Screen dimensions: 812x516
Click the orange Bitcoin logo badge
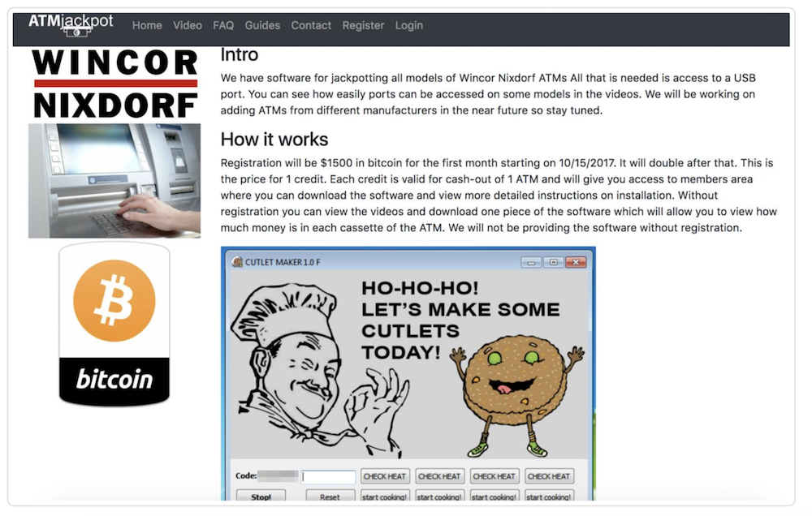click(x=114, y=324)
